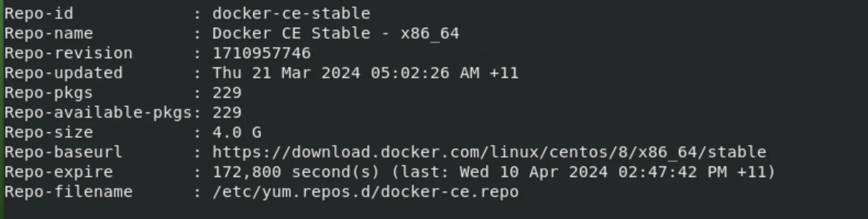Click the Repo-updated date Thu 21 Mar 2024
868x219 pixels.
286,73
